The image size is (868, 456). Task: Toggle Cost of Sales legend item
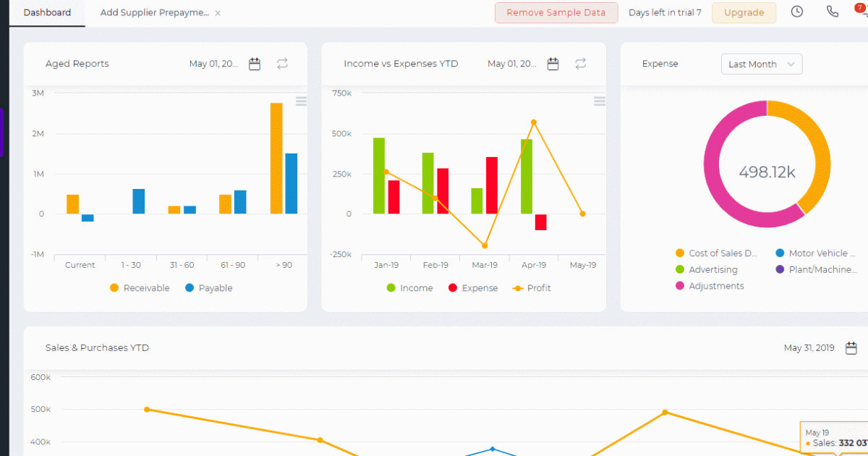[x=716, y=253]
